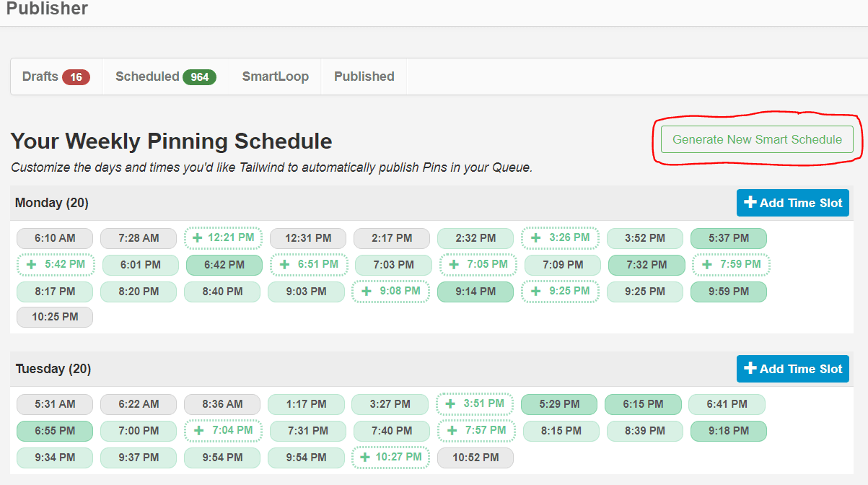
Task: Pick the Tuesday 10:52 PM slot
Action: (x=475, y=458)
